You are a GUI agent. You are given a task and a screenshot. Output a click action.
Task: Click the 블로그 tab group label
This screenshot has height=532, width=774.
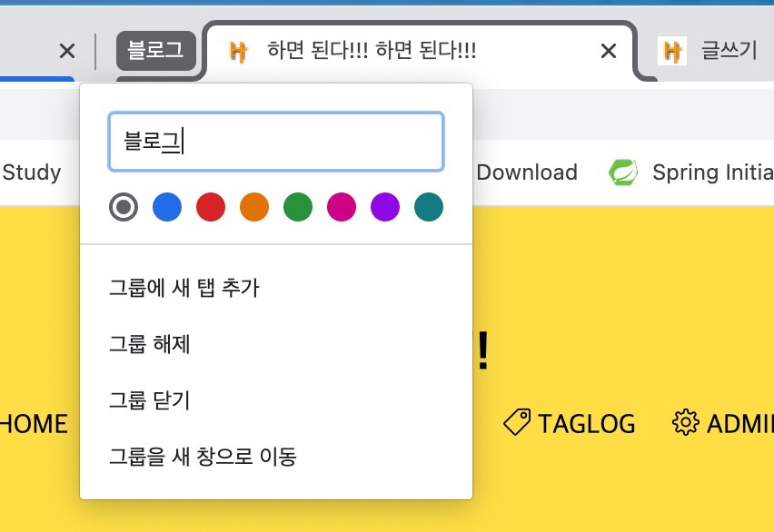pyautogui.click(x=156, y=50)
